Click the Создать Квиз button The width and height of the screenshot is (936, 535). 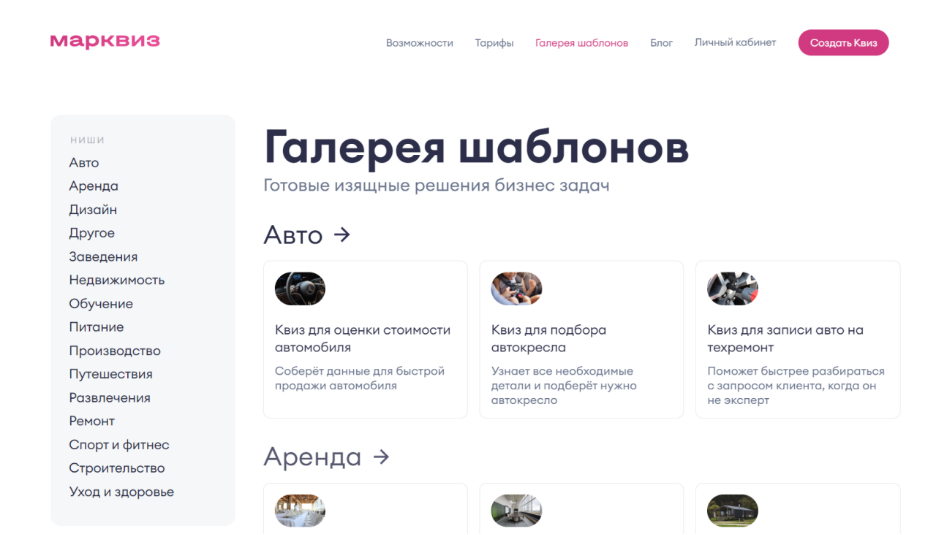coord(843,43)
